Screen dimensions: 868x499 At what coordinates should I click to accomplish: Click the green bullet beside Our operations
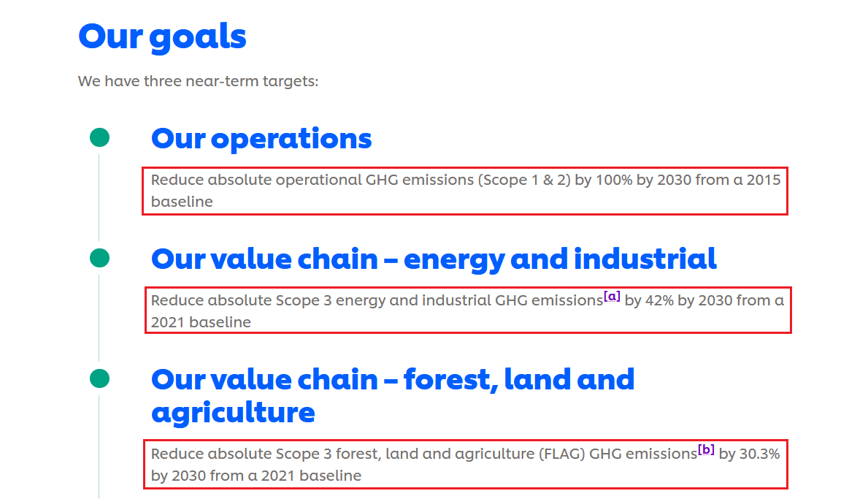tap(99, 137)
